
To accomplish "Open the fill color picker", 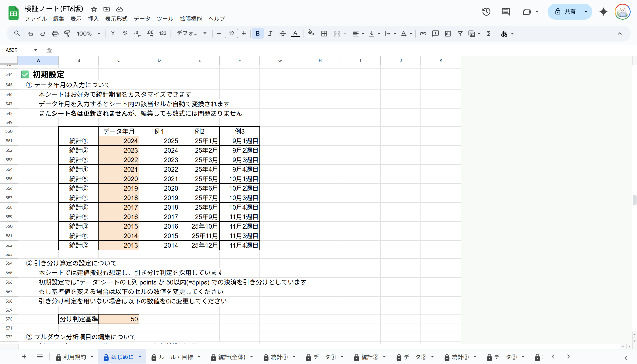I will [311, 34].
